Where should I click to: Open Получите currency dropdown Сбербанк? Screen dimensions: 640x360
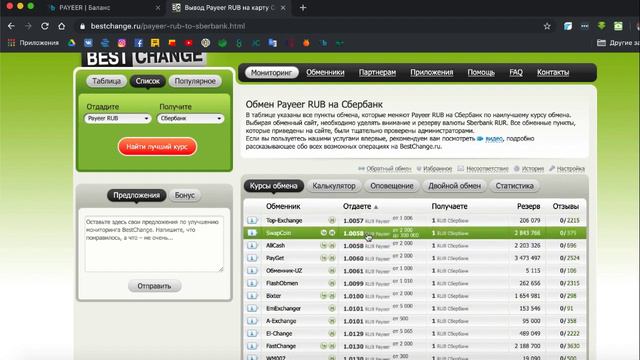tap(191, 118)
